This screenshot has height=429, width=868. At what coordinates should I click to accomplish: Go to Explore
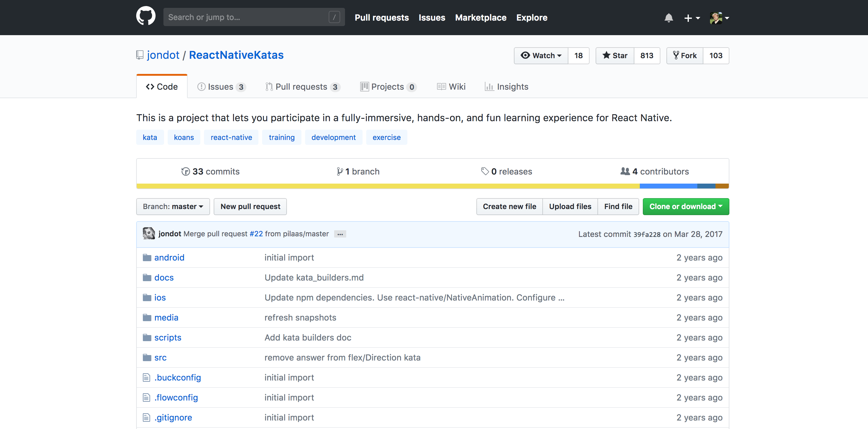coord(532,18)
